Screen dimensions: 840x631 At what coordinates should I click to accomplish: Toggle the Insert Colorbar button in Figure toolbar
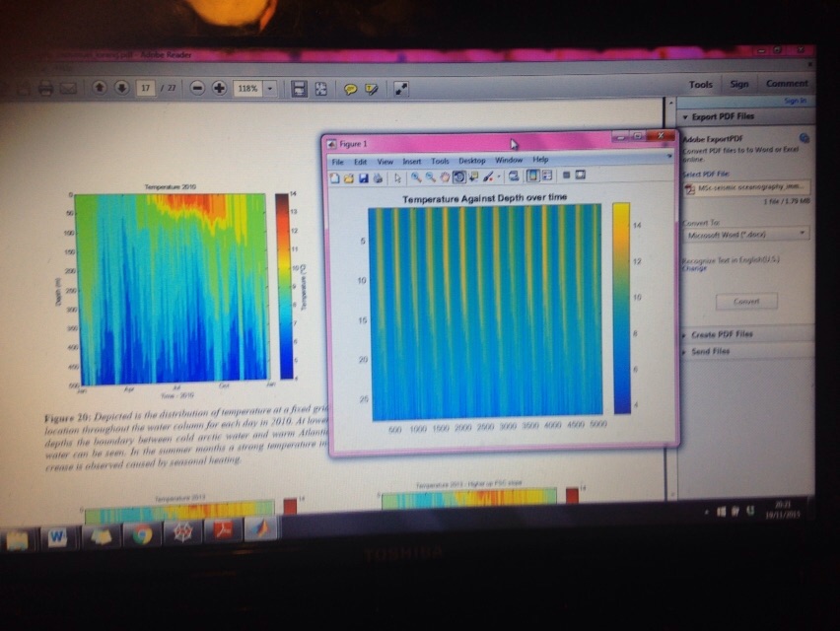pos(531,175)
